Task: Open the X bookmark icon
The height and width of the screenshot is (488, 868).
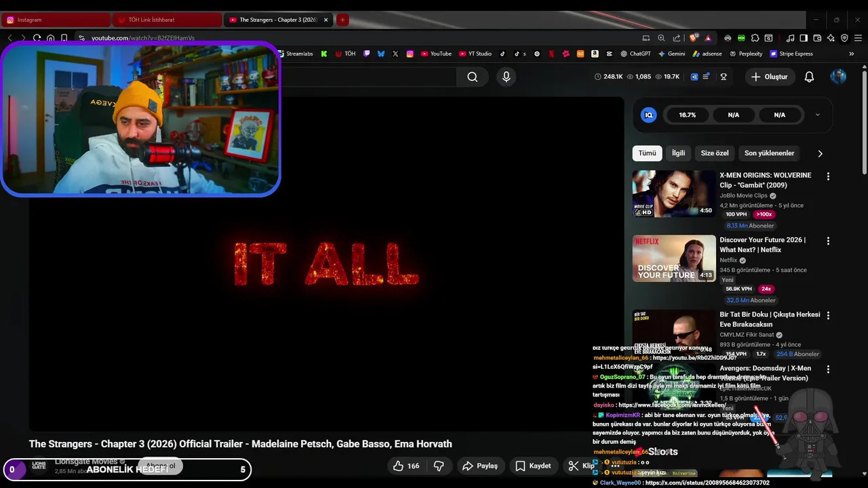Action: 395,54
